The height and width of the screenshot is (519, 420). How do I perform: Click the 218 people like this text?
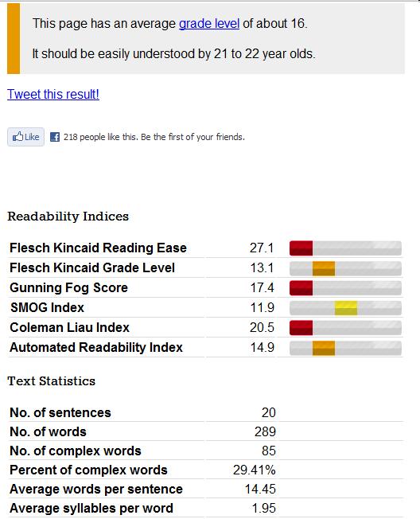[154, 137]
